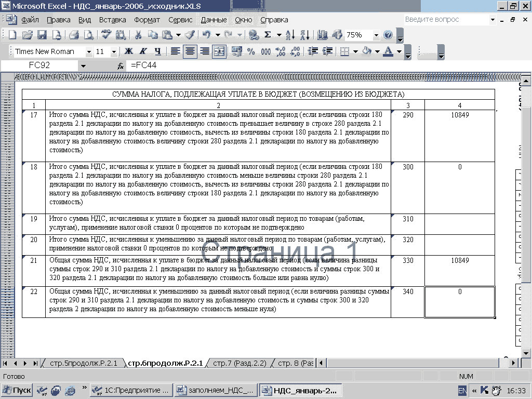Toggle italic formatting (К)

pos(143,51)
